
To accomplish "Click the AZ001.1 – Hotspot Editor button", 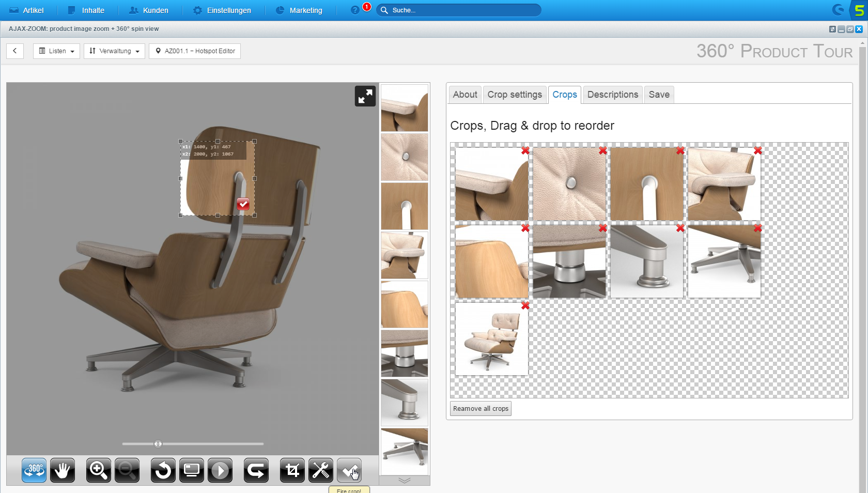I will click(195, 51).
